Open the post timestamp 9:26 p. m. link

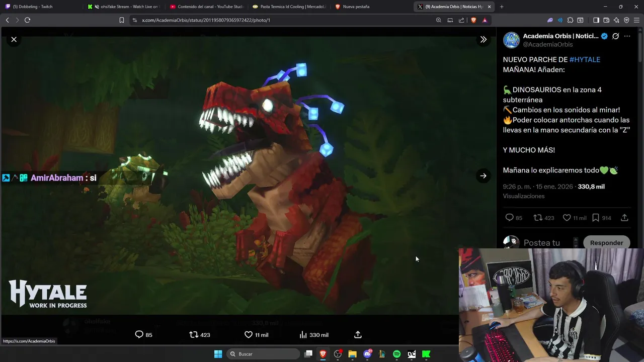point(538,187)
